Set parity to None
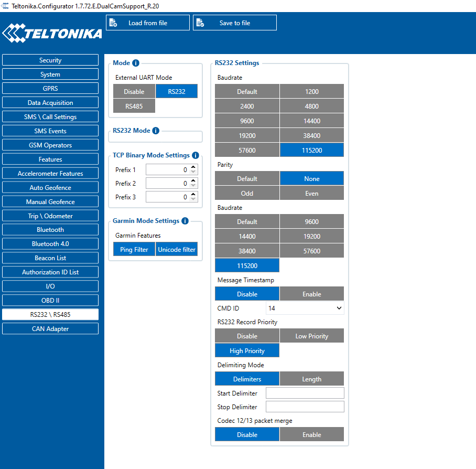 coord(312,178)
